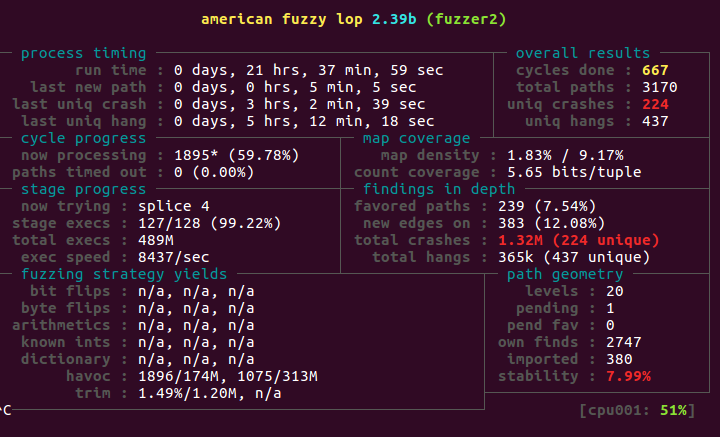Click the '(fuzzer2)' instance name
The height and width of the screenshot is (437, 720).
click(467, 19)
